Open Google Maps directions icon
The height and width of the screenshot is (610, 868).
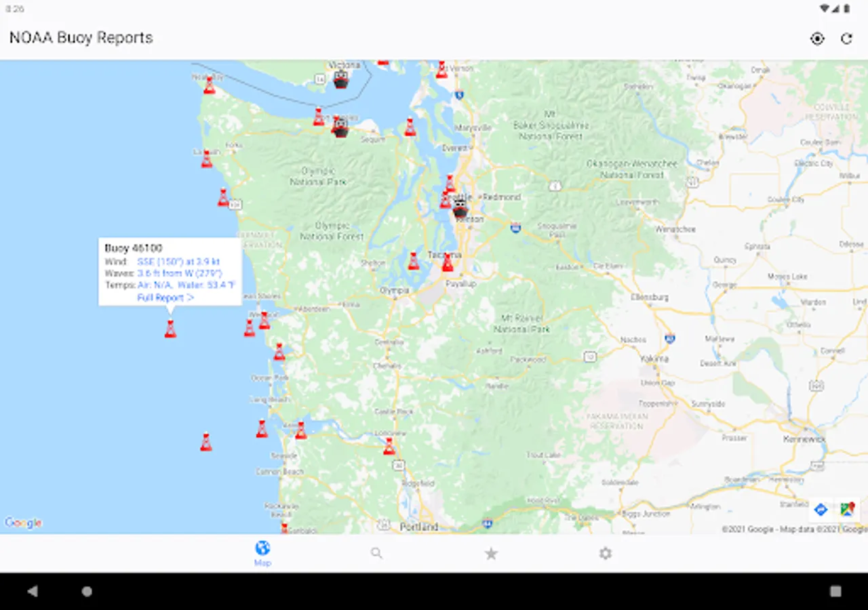point(821,510)
